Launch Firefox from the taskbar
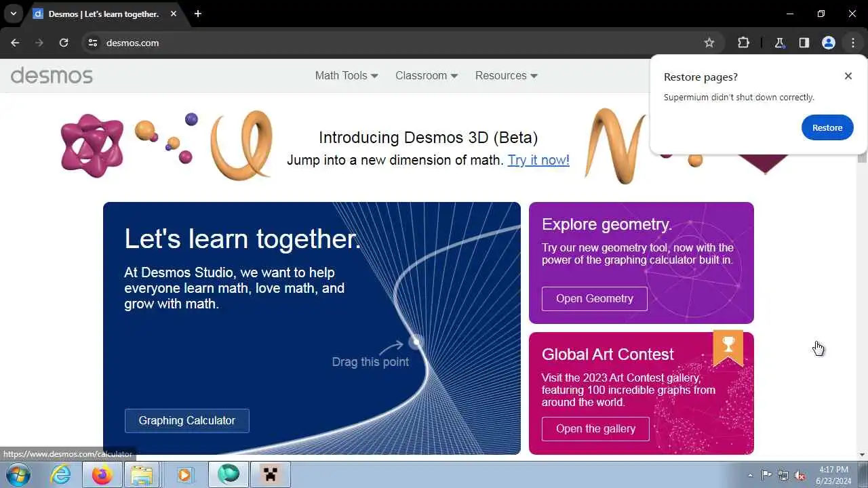868x488 pixels. click(102, 475)
